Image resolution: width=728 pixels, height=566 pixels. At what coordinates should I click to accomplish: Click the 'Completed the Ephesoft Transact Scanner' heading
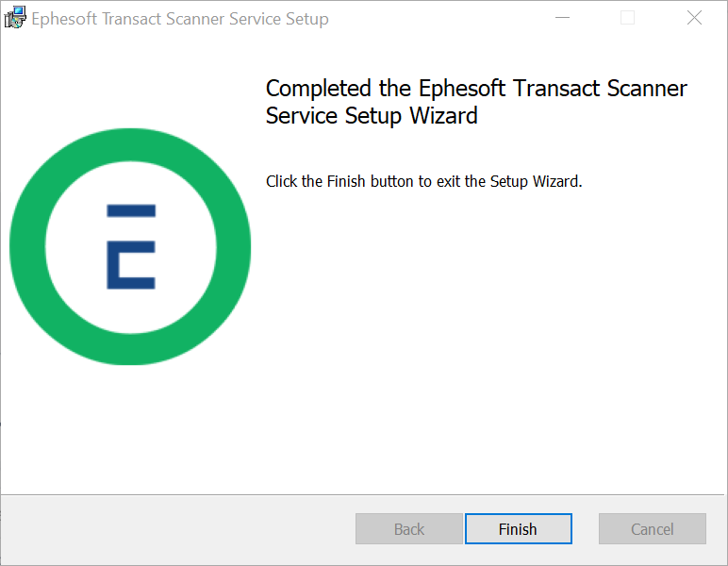pos(476,89)
